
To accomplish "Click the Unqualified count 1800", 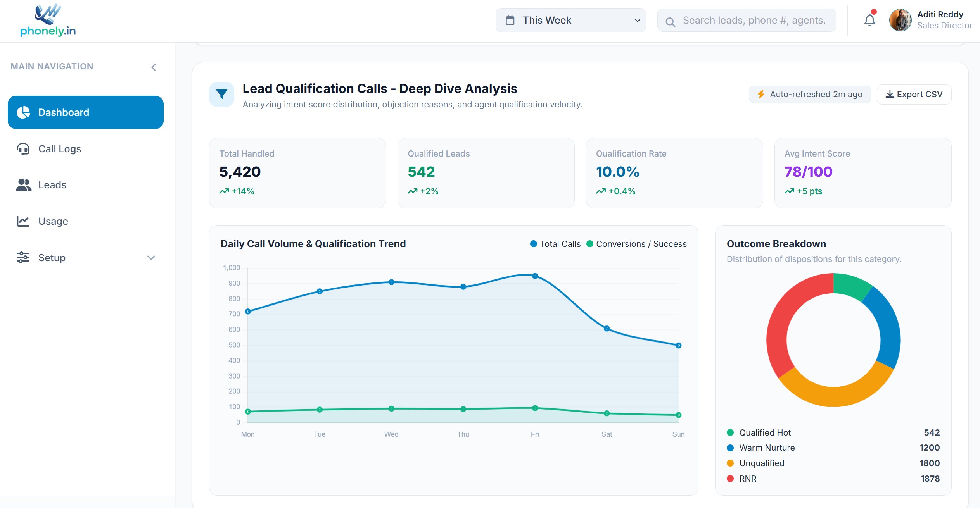I will click(x=930, y=463).
